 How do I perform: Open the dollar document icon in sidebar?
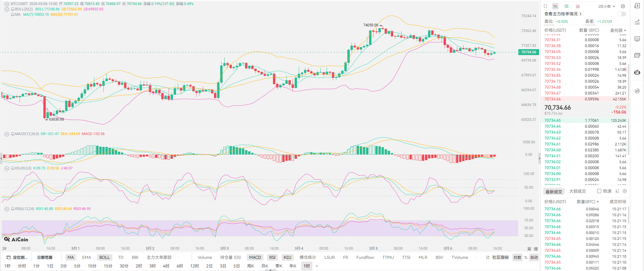pos(637,6)
